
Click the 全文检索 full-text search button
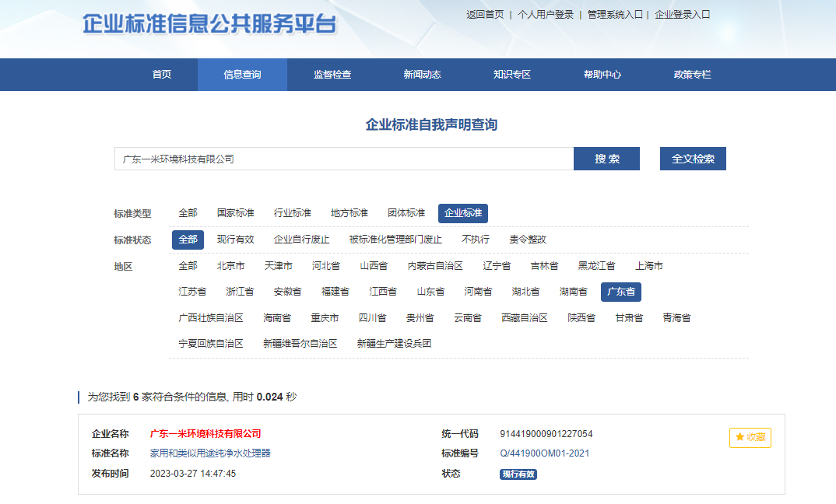coord(693,159)
